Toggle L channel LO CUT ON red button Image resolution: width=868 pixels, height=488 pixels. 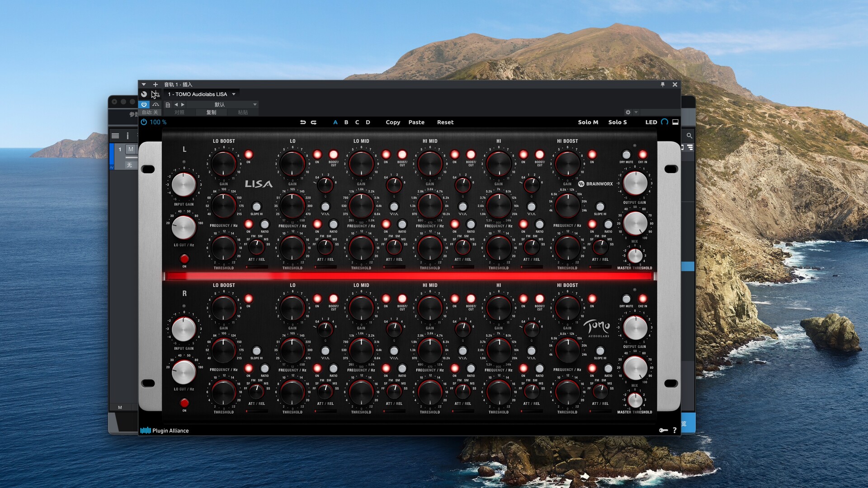coord(184,259)
